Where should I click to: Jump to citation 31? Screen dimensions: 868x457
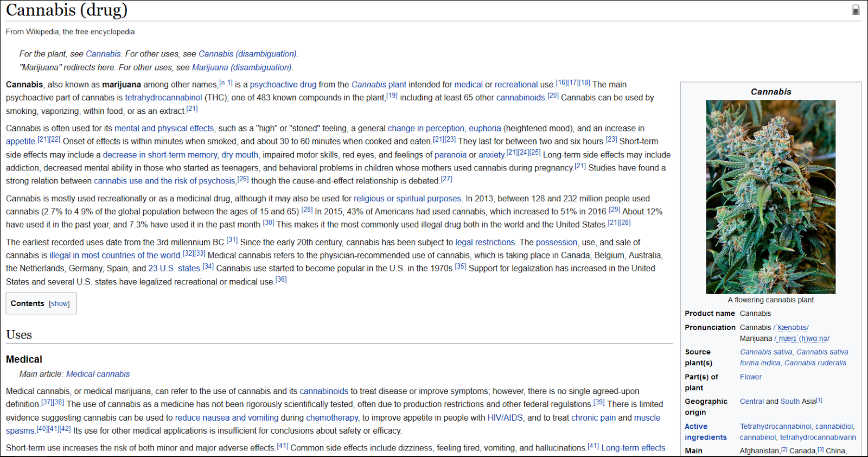point(232,240)
